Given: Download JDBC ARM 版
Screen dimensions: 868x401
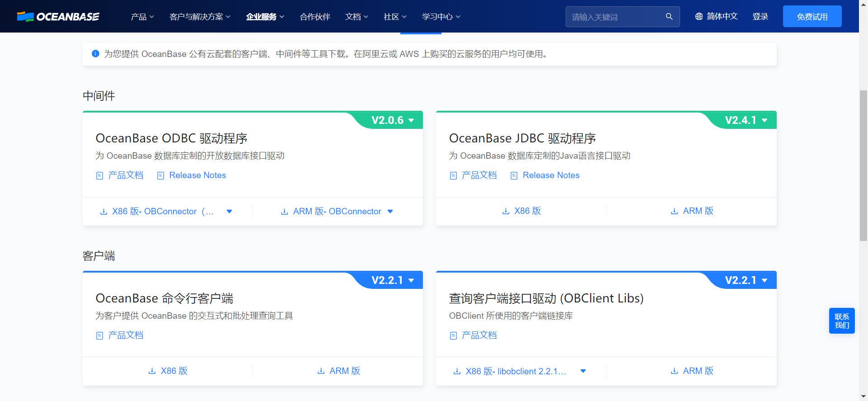Looking at the screenshot, I should [692, 211].
